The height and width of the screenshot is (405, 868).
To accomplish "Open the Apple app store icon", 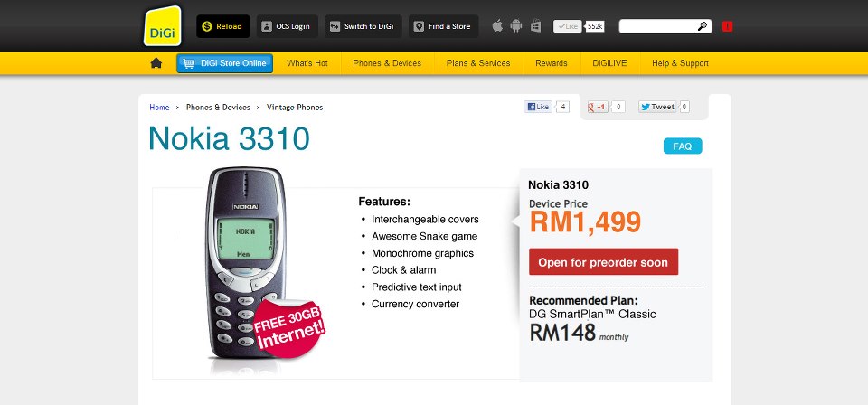I will pos(497,25).
